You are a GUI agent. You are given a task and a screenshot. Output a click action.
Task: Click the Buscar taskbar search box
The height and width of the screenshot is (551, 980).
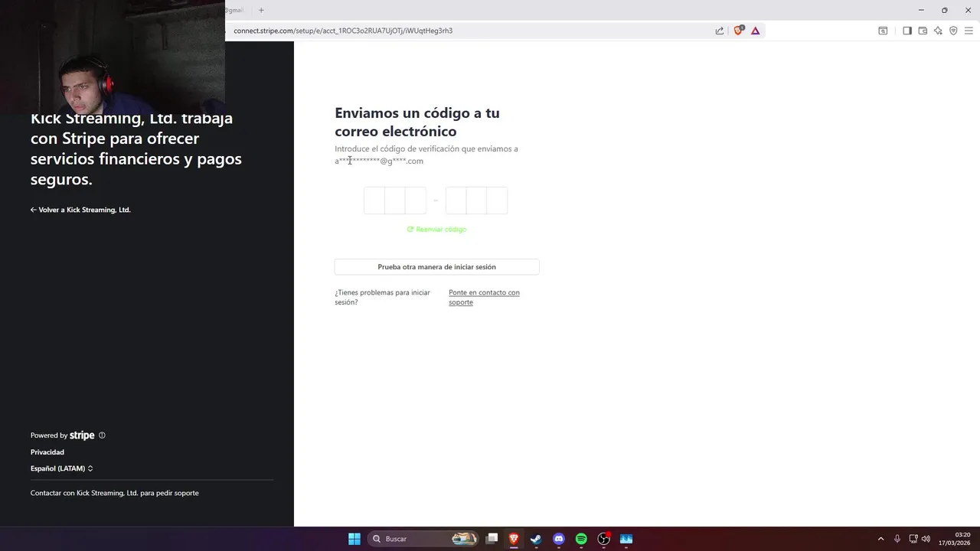[423, 539]
